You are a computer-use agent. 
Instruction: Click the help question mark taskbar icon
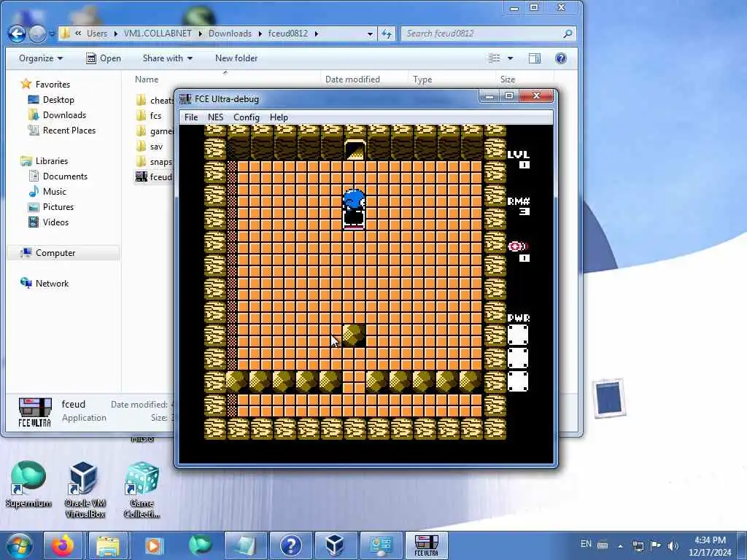click(x=290, y=545)
